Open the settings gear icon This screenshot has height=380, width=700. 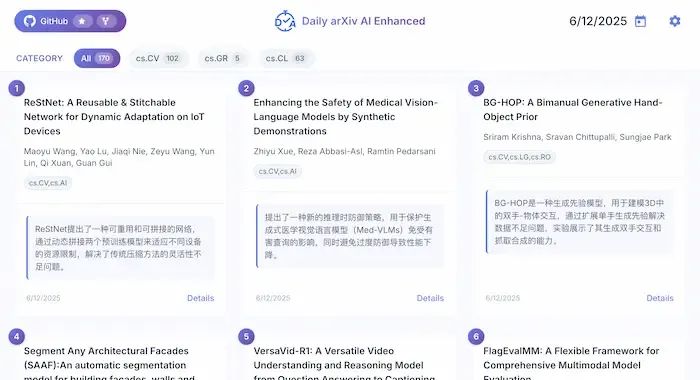coord(675,21)
